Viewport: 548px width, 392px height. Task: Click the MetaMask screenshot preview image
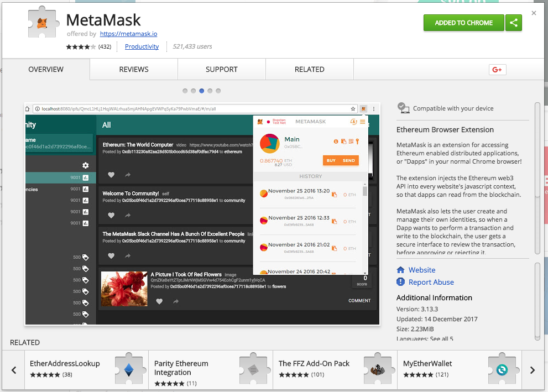(x=202, y=214)
